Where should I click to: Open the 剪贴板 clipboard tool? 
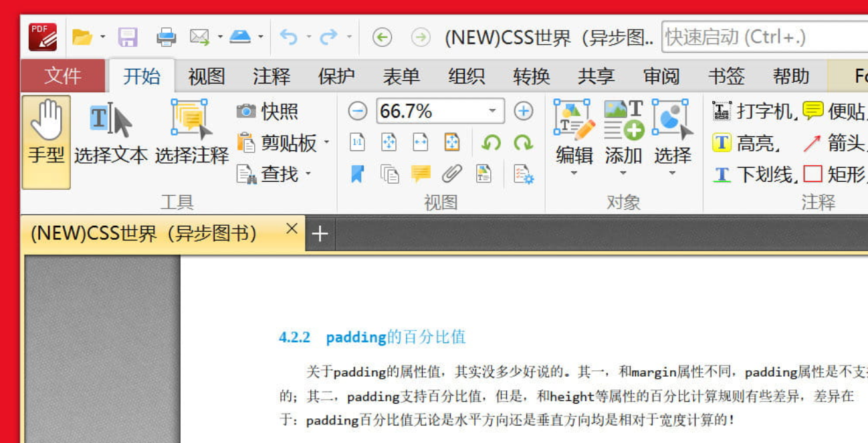pyautogui.click(x=277, y=143)
